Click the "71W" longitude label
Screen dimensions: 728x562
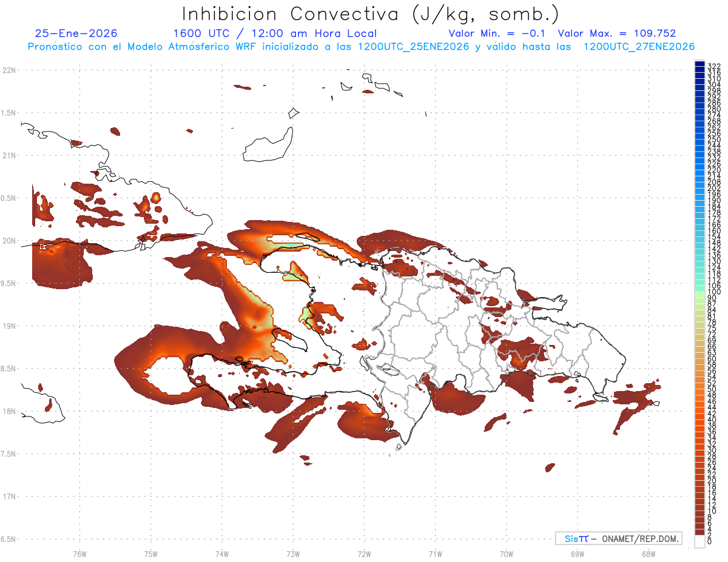coord(435,554)
